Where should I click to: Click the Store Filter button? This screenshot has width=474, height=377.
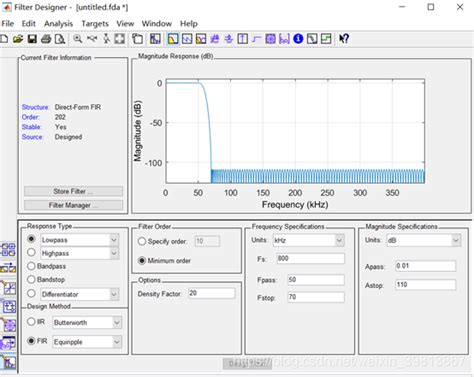(73, 191)
